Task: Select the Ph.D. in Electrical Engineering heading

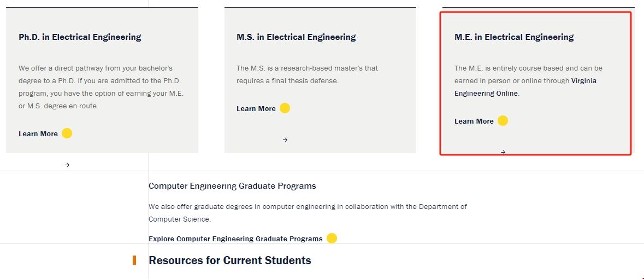Action: [x=80, y=37]
